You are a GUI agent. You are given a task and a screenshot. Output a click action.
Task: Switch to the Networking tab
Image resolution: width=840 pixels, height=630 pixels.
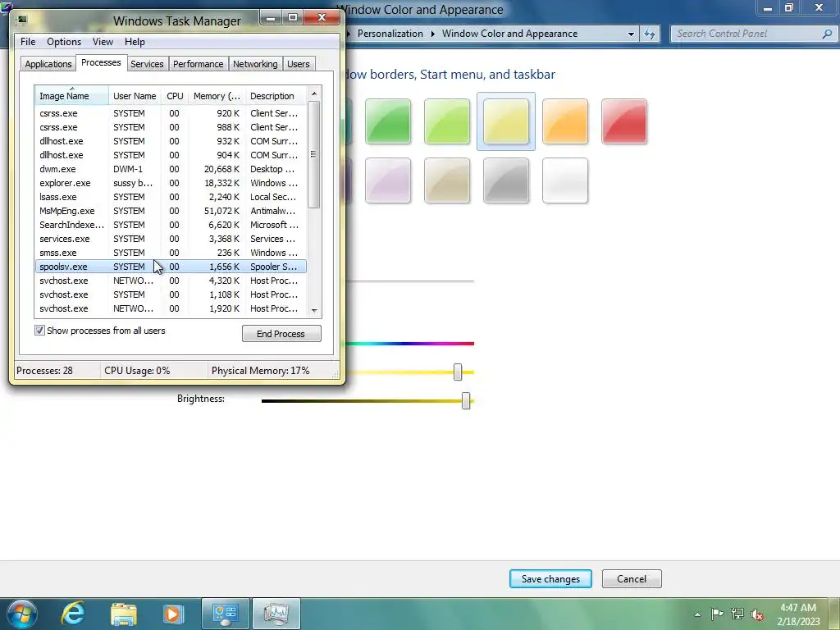tap(255, 64)
